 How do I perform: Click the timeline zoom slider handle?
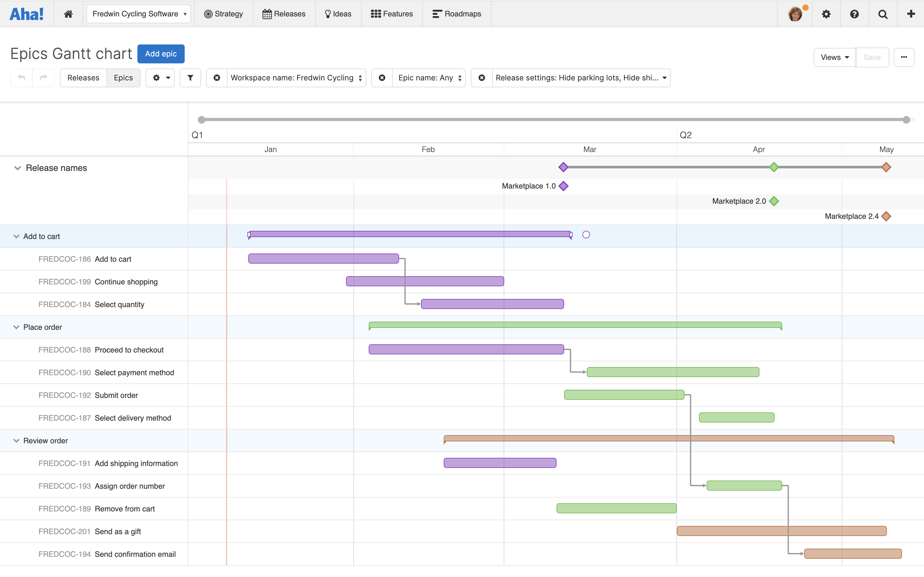pos(202,119)
